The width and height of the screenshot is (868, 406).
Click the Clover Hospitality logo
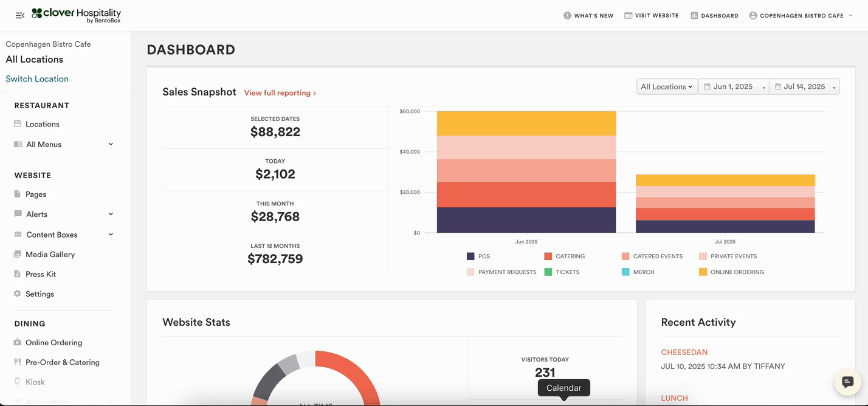point(77,15)
